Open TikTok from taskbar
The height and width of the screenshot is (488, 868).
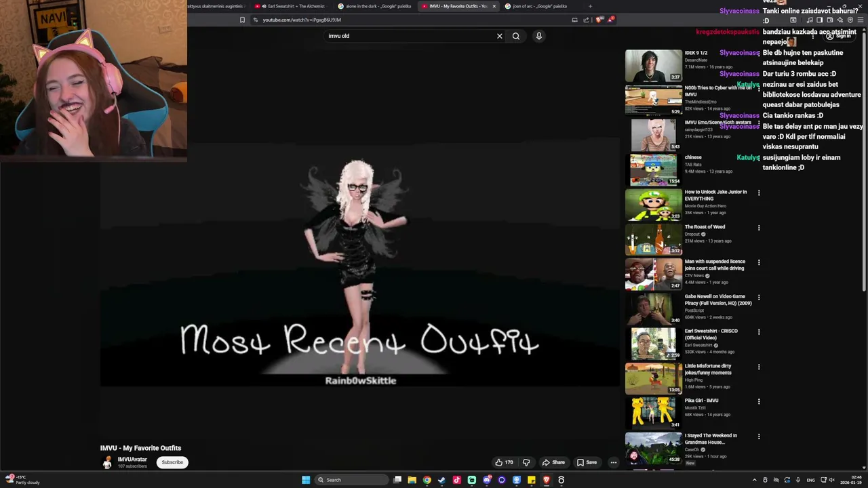point(456,480)
